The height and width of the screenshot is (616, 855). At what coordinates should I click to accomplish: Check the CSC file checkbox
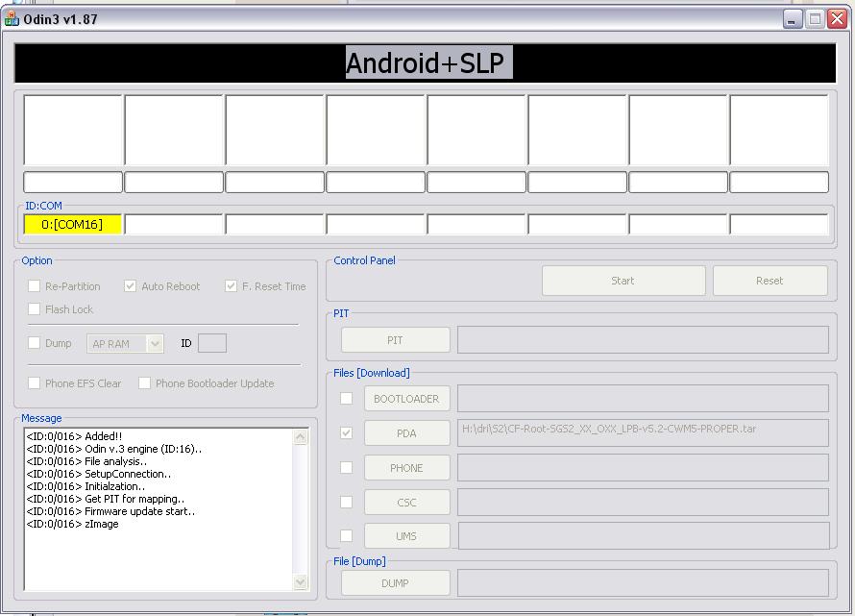click(x=346, y=502)
